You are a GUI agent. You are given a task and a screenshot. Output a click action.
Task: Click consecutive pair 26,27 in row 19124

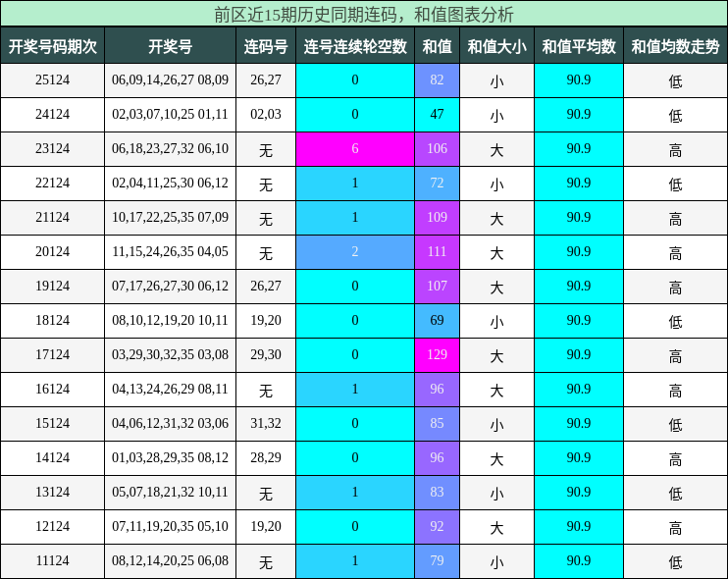click(x=266, y=286)
